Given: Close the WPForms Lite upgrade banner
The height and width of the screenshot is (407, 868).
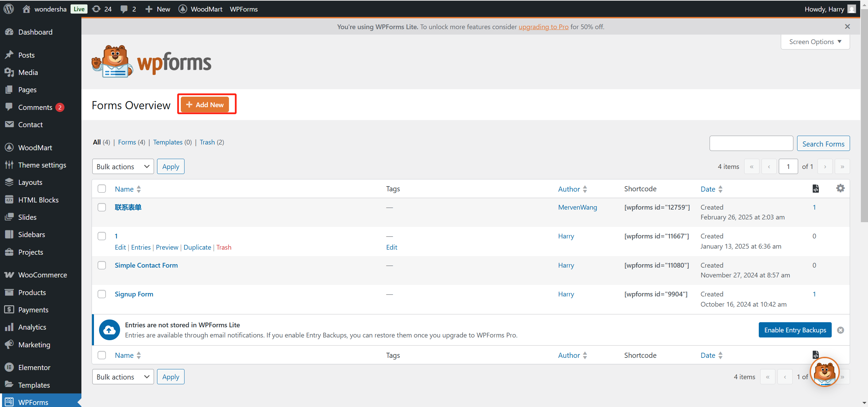Looking at the screenshot, I should click(x=847, y=26).
